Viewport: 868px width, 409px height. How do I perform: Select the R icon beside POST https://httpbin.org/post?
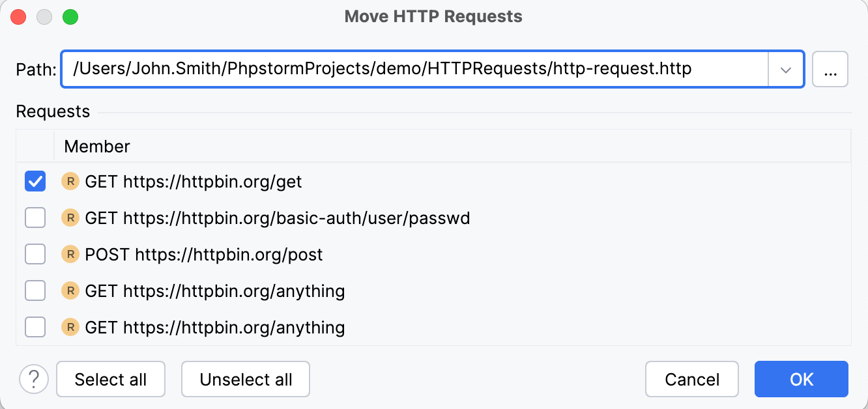70,255
